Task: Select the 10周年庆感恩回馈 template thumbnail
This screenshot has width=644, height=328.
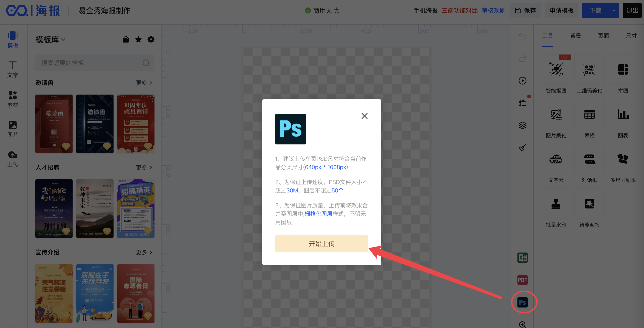Action: (x=136, y=124)
